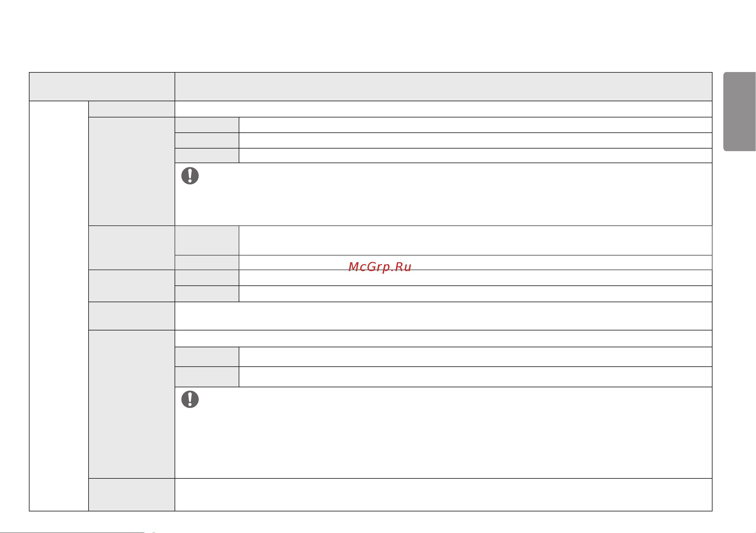Click the third gray sub-cell just above upper caution icon
The width and height of the screenshot is (756, 533).
[x=207, y=156]
